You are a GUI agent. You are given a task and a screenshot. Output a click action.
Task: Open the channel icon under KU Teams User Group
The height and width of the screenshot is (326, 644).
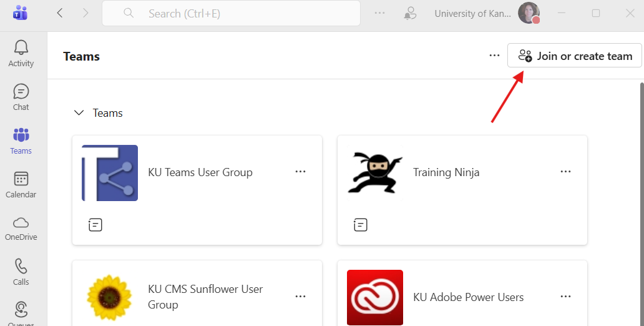pyautogui.click(x=95, y=225)
